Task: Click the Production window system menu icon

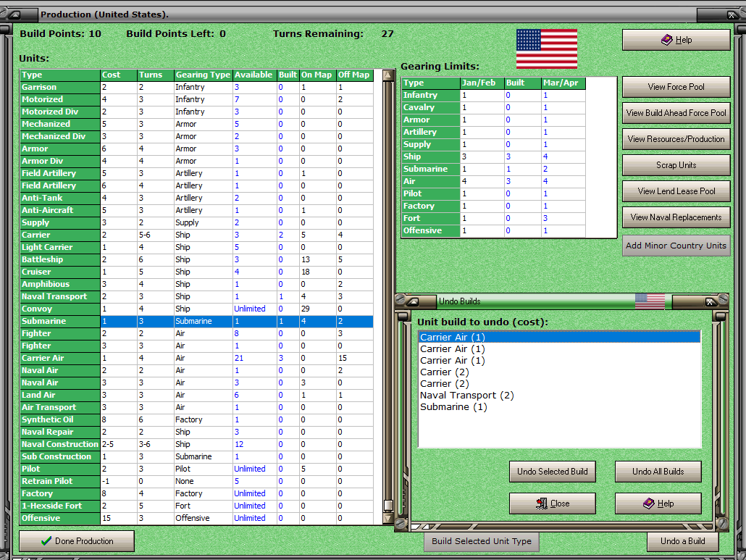Action: tap(14, 14)
